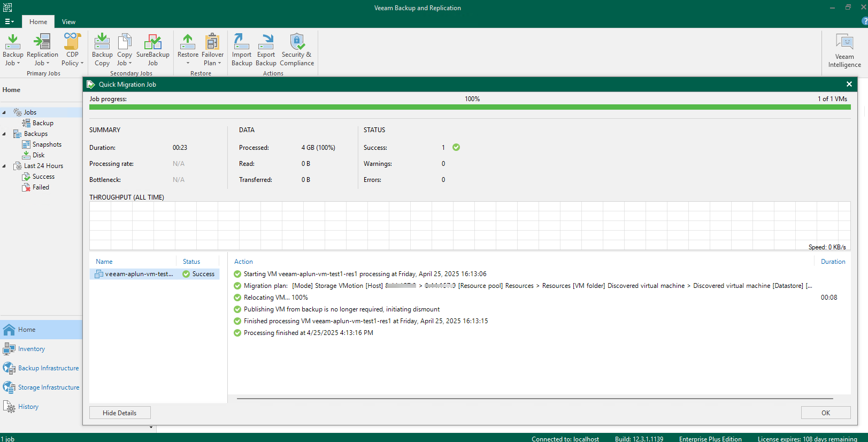Image resolution: width=868 pixels, height=442 pixels.
Task: Select the Backups tree node
Action: coord(36,134)
